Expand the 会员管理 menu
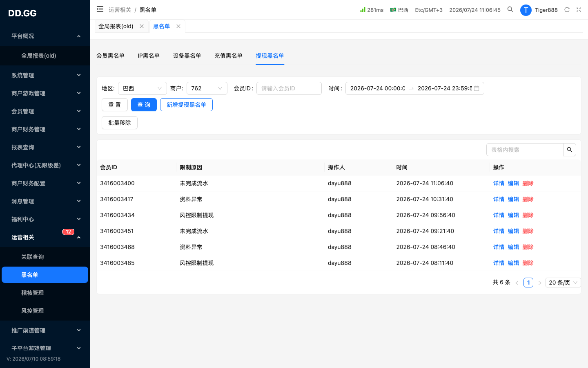Image resolution: width=588 pixels, height=368 pixels. click(x=45, y=111)
